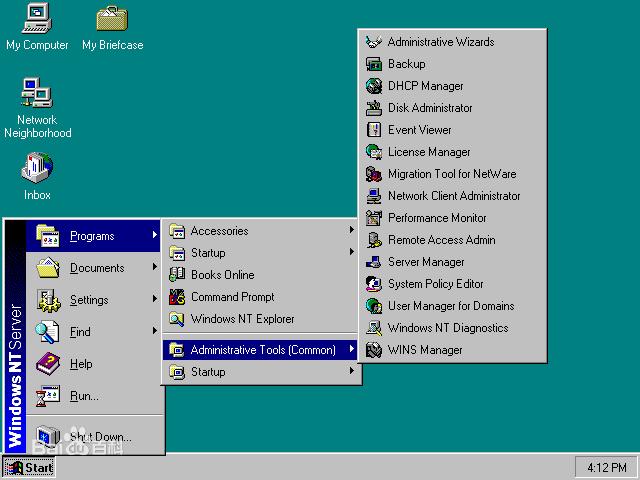Open the Accessories program group

pos(260,231)
